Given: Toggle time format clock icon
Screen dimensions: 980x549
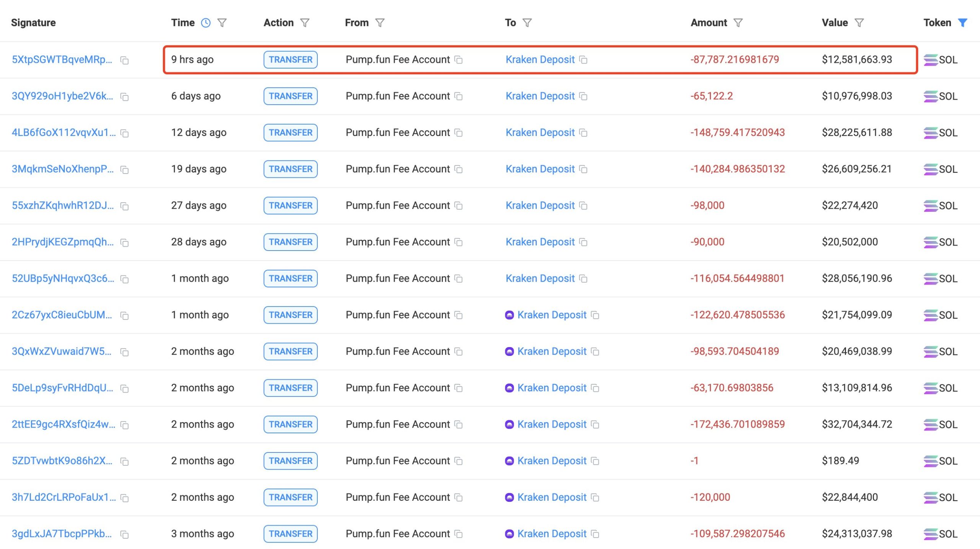Looking at the screenshot, I should 206,23.
